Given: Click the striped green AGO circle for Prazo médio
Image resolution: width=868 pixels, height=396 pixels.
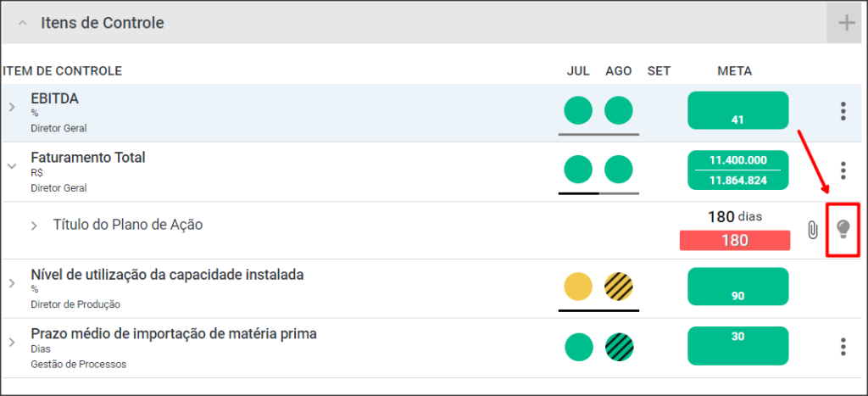Looking at the screenshot, I should (619, 348).
